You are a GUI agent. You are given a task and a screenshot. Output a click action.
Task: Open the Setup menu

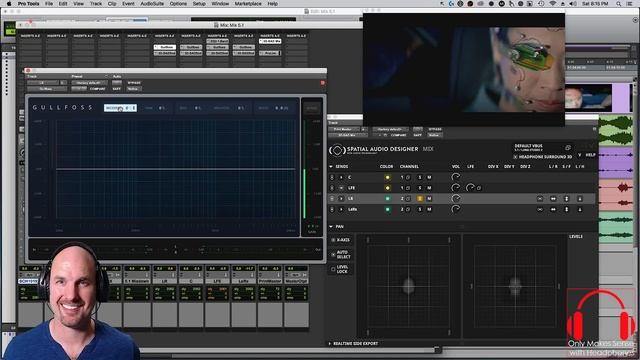tap(199, 4)
